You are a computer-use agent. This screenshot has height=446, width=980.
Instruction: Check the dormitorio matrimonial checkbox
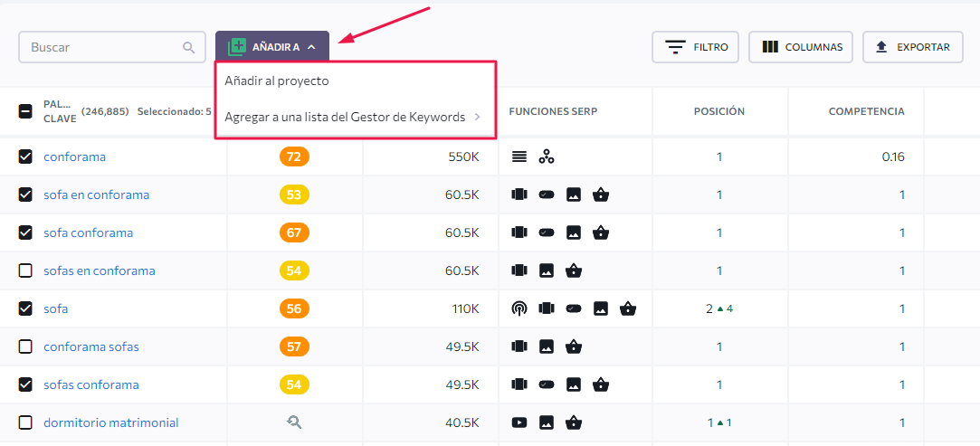(25, 422)
